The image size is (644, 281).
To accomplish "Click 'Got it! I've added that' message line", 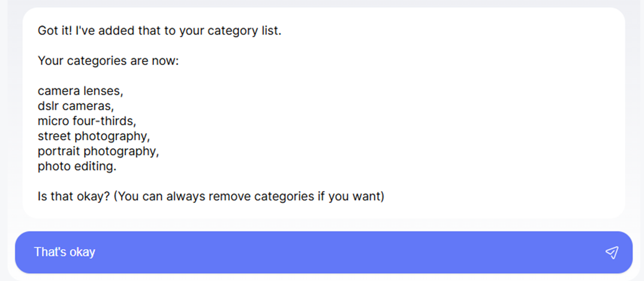I will [160, 30].
